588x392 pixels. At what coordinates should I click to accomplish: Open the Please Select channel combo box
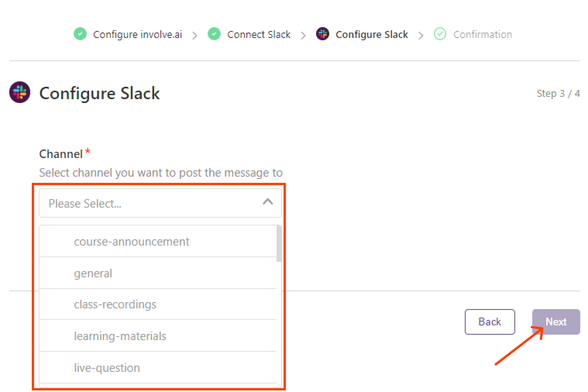click(x=160, y=203)
